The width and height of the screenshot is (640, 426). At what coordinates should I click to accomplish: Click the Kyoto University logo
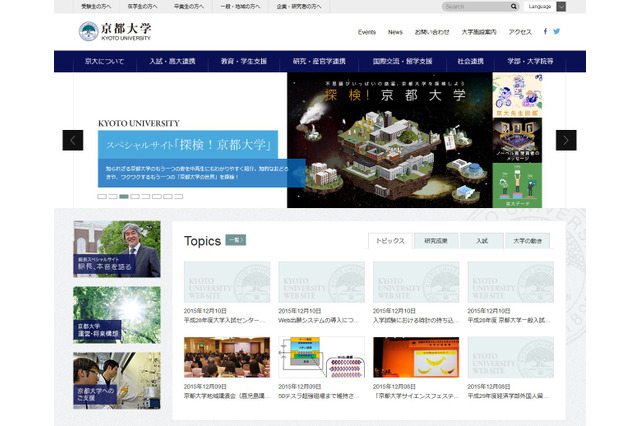click(x=115, y=31)
